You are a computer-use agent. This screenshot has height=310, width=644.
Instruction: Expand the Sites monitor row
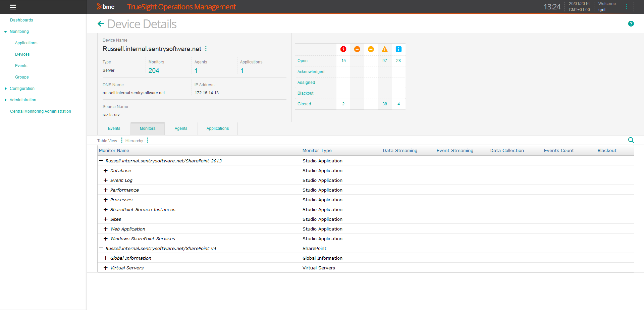[106, 219]
